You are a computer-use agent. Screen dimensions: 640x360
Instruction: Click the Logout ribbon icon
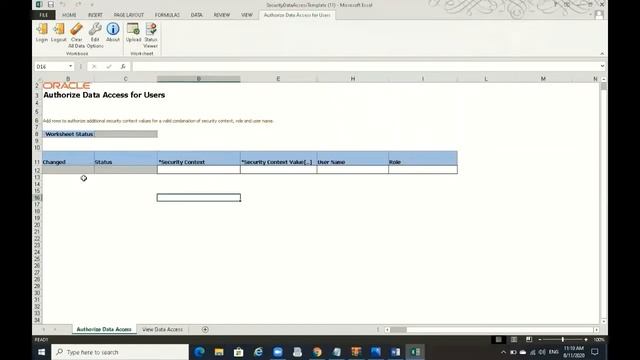59,33
